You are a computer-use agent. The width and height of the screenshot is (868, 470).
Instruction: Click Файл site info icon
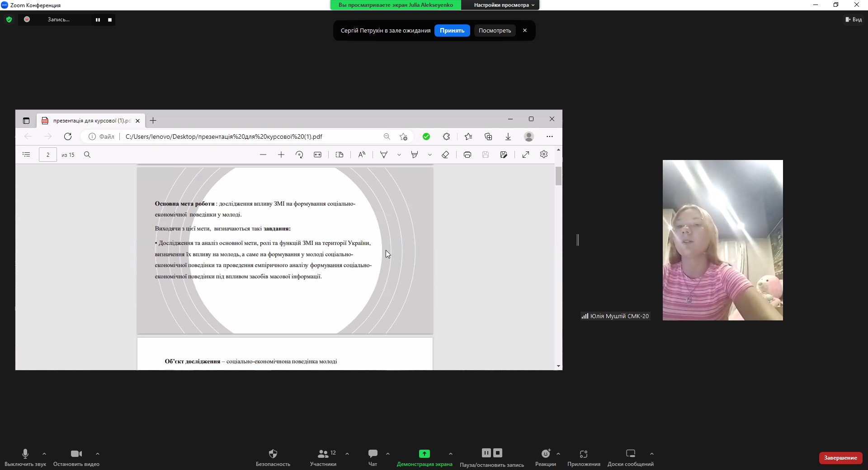101,136
